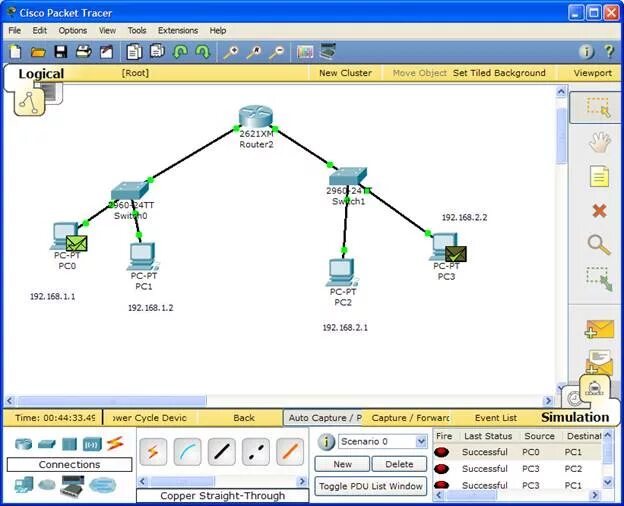Choose the Place Note tool
The image size is (624, 506).
tap(599, 177)
